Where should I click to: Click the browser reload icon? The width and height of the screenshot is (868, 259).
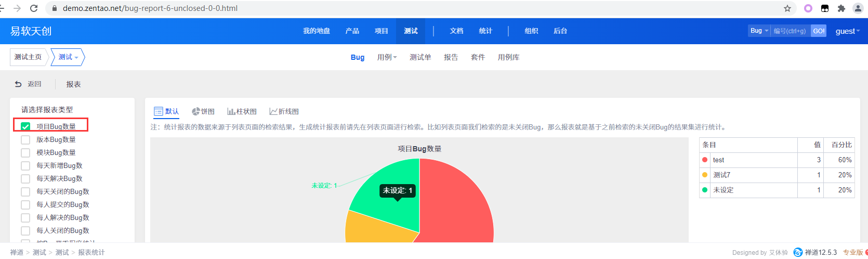tap(34, 8)
